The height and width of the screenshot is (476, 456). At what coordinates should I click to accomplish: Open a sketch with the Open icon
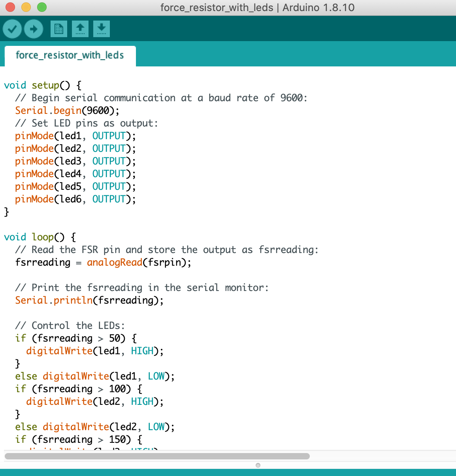[x=80, y=29]
